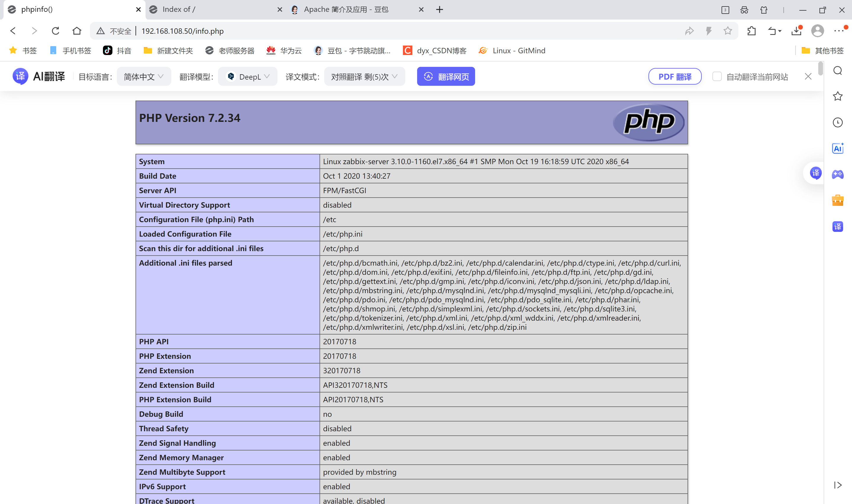The width and height of the screenshot is (852, 504).
Task: Open sidebar history clock icon
Action: tap(838, 123)
